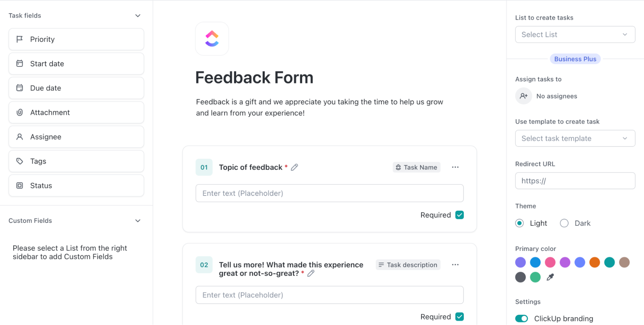Click the add assignee icon next to No assignees
Viewport: 644px width, 325px height.
524,96
